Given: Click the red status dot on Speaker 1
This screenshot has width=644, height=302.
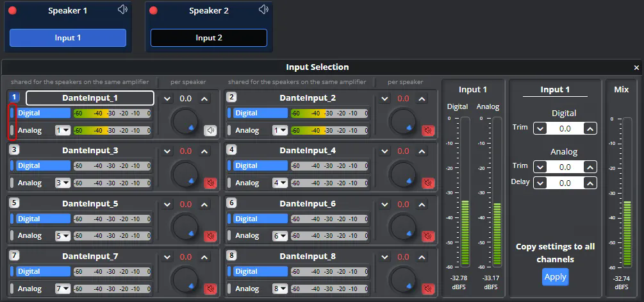Looking at the screenshot, I should [13, 11].
